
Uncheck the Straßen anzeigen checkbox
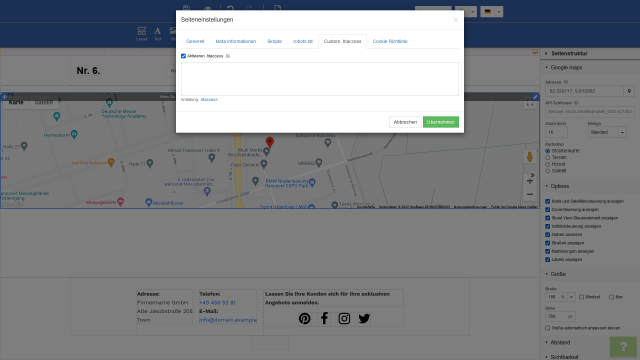(x=548, y=243)
